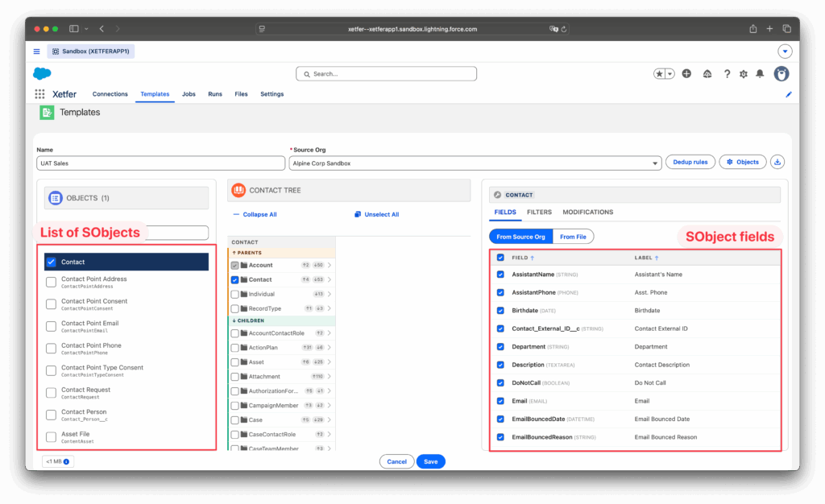825x504 pixels.
Task: Expand the RecordType tree chevron
Action: point(330,308)
